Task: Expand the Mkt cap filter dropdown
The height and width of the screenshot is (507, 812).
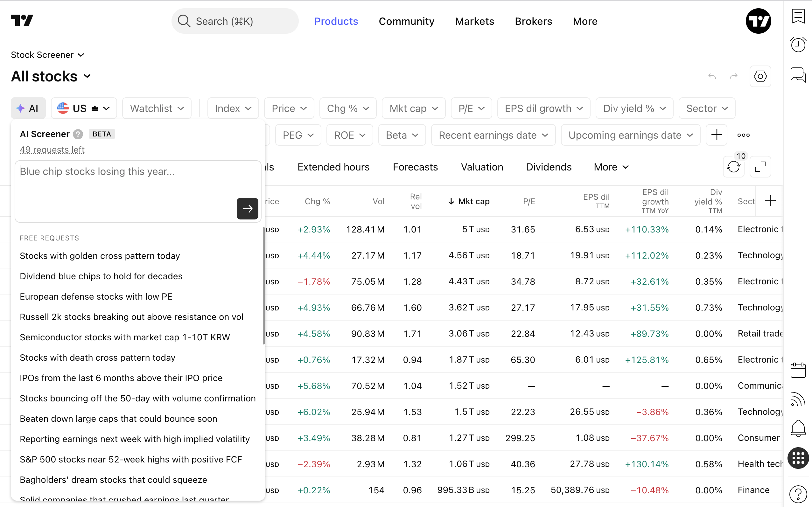Action: [x=414, y=108]
